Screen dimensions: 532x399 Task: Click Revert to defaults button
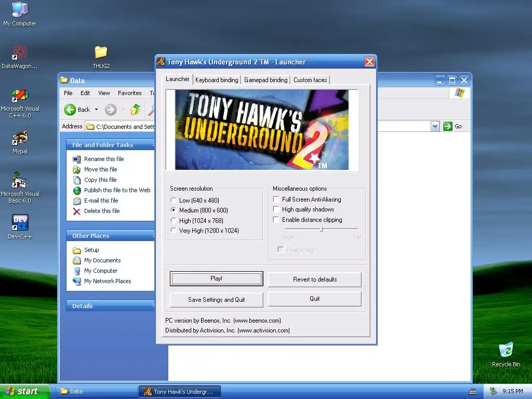(315, 280)
